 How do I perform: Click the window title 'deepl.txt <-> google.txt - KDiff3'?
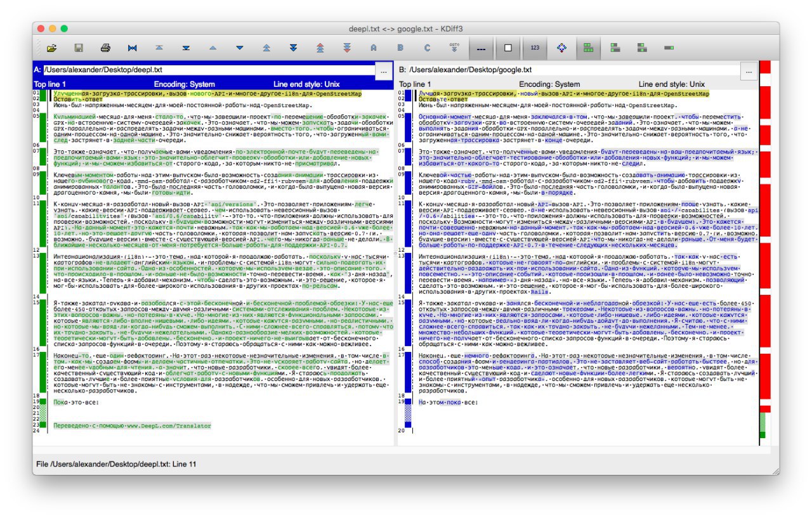pyautogui.click(x=406, y=29)
